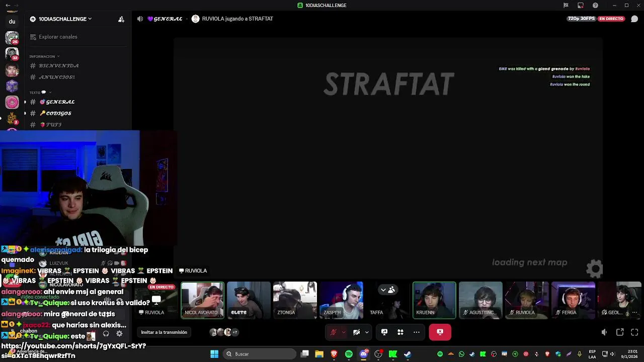The width and height of the screenshot is (644, 362).
Task: Open Kick app from the taskbar
Action: click(393, 354)
